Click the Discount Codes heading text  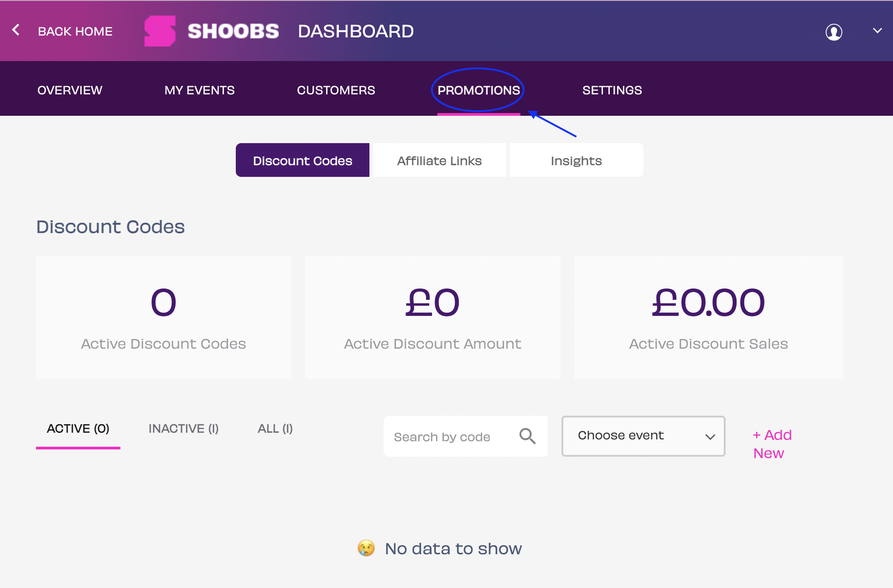pyautogui.click(x=110, y=227)
